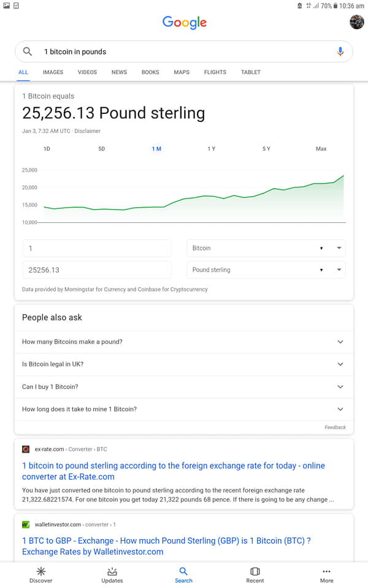The width and height of the screenshot is (368, 588).
Task: Tap Search in bottom navigation
Action: (183, 575)
